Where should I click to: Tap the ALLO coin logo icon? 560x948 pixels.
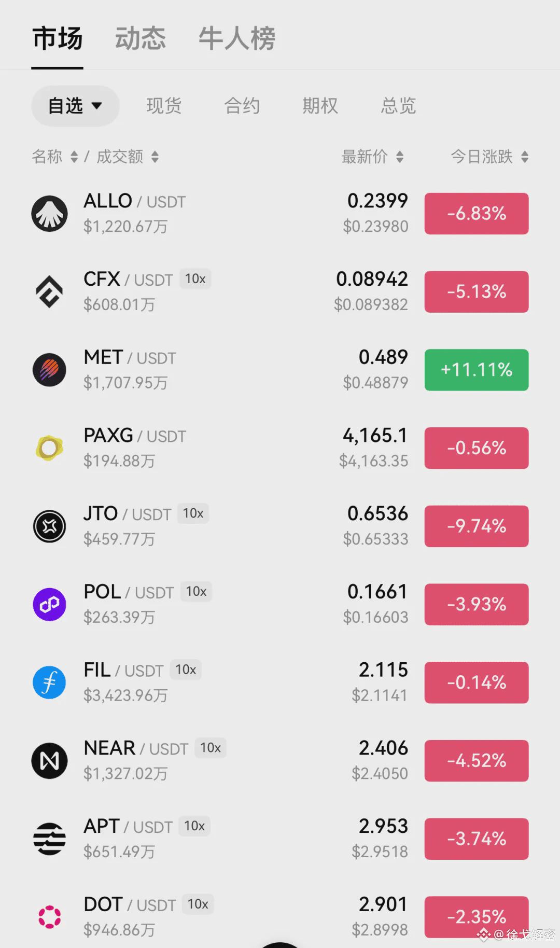49,214
